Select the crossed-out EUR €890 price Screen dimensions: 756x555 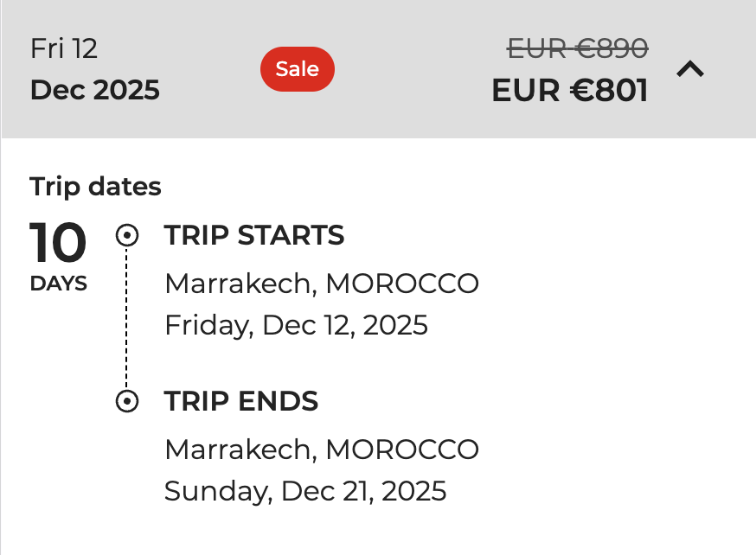click(578, 49)
